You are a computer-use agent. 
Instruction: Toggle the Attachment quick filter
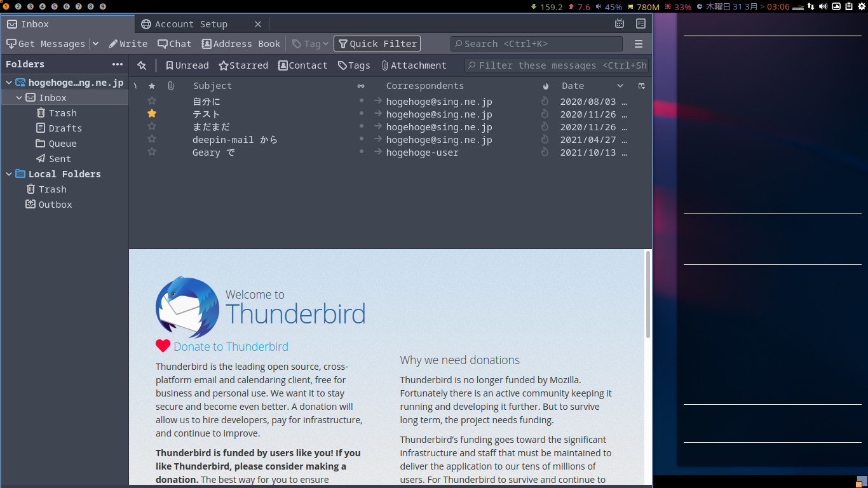[x=414, y=65]
